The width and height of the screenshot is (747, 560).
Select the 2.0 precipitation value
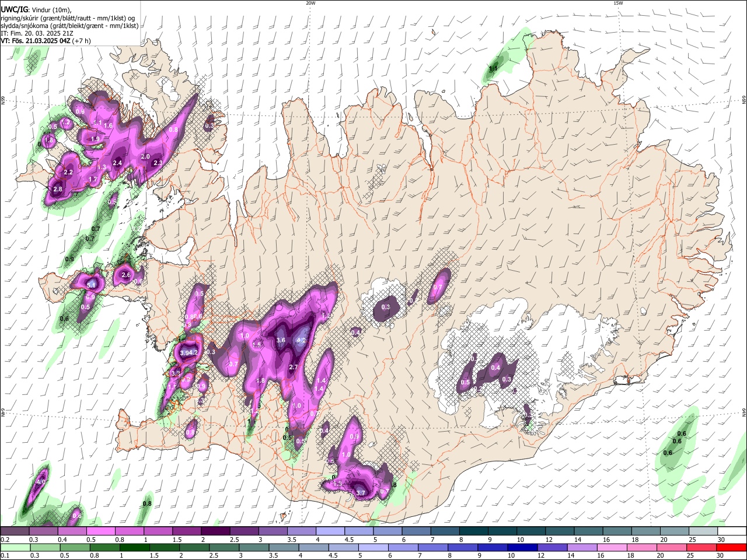pyautogui.click(x=145, y=157)
